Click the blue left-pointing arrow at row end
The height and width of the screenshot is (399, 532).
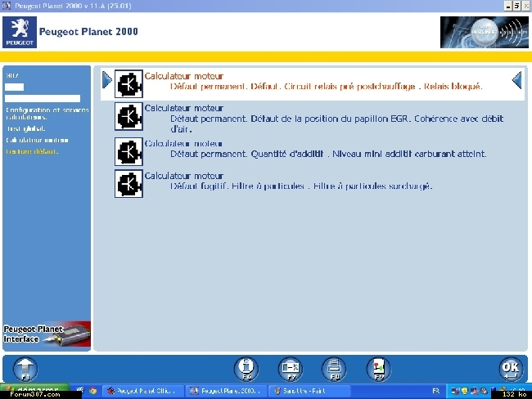pos(516,80)
